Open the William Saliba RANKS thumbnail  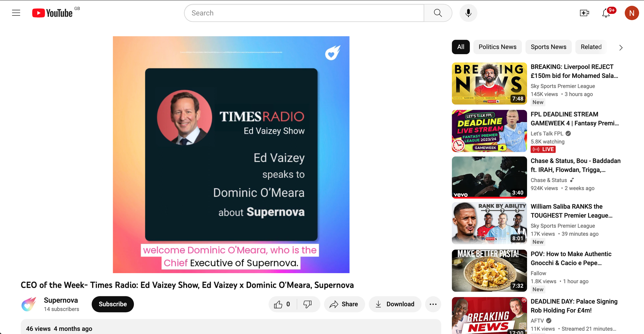pos(489,223)
